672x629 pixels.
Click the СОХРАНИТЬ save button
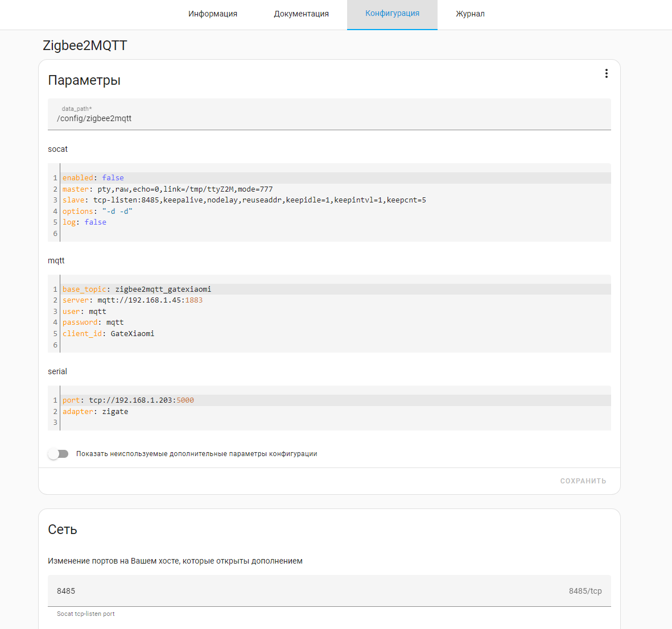pyautogui.click(x=583, y=481)
